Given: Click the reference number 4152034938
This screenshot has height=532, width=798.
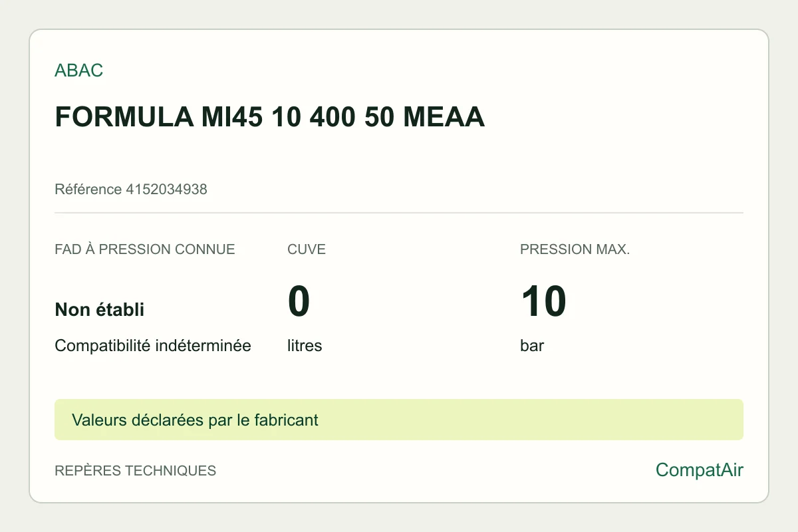Looking at the screenshot, I should click(166, 190).
